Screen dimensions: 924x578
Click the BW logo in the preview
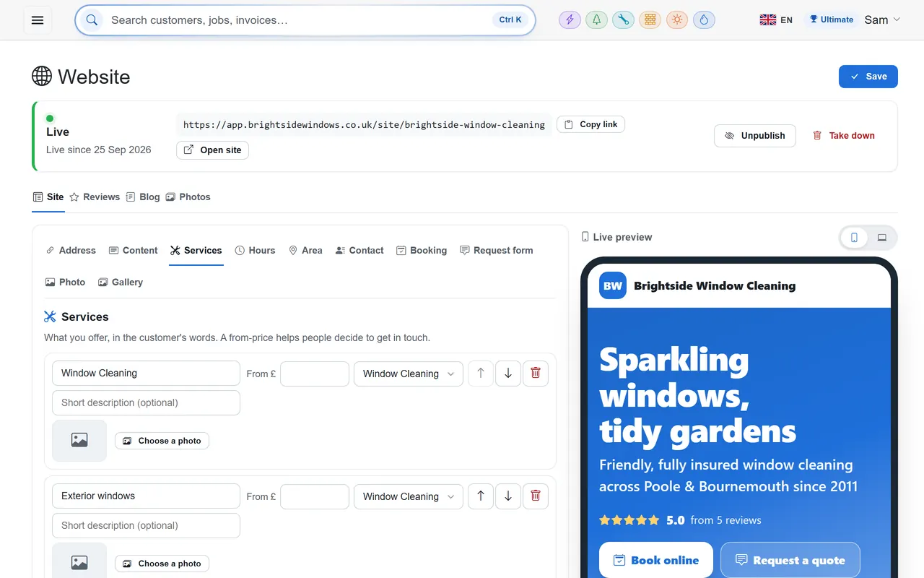[x=613, y=285]
